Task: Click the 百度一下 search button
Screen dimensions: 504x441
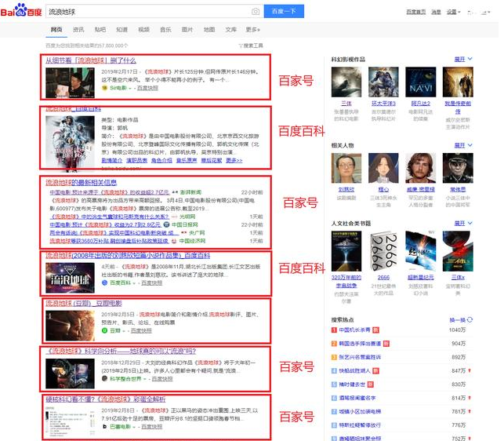Action: tap(284, 11)
